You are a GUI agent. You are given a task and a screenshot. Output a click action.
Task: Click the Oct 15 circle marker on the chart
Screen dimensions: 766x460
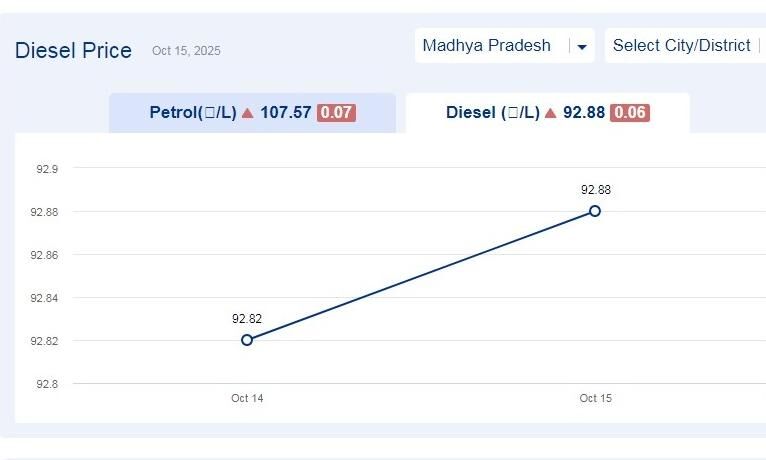[x=595, y=211]
